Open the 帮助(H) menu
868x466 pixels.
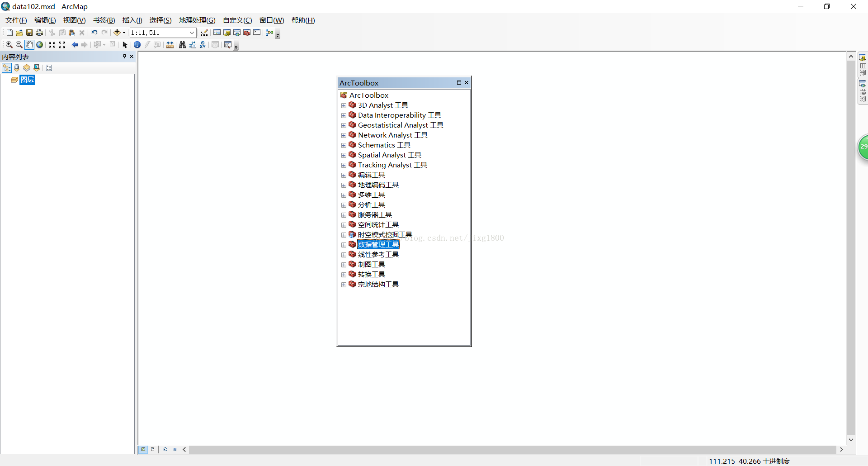coord(303,20)
